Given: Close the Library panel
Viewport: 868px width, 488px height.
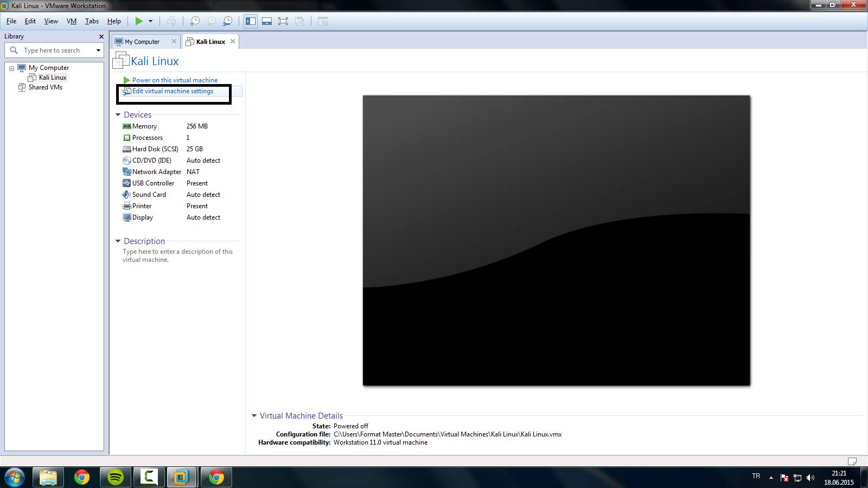Looking at the screenshot, I should (x=101, y=36).
